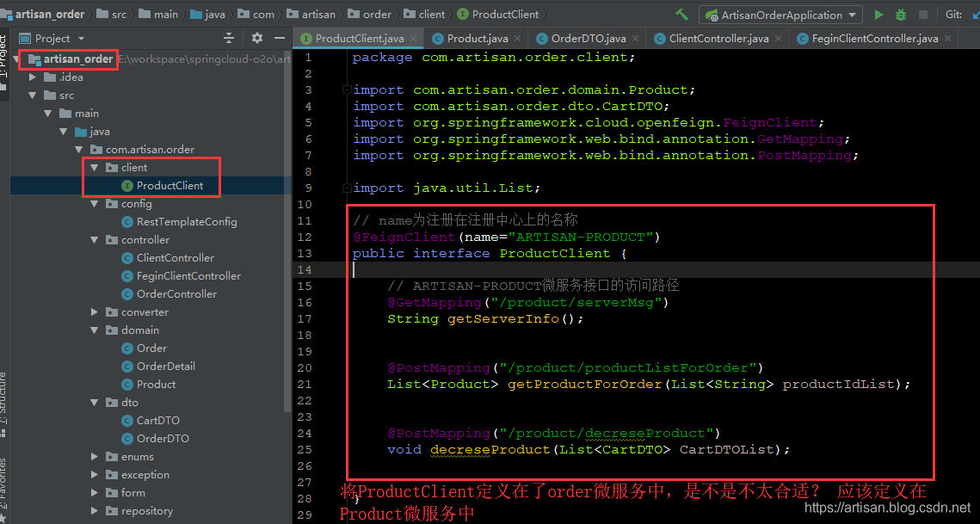Switch to ClientController.java tab
Viewport: 980px width, 524px height.
(718, 39)
